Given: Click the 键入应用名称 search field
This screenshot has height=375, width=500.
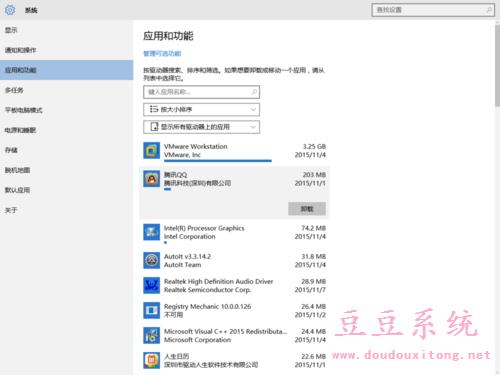Looking at the screenshot, I should 201,92.
